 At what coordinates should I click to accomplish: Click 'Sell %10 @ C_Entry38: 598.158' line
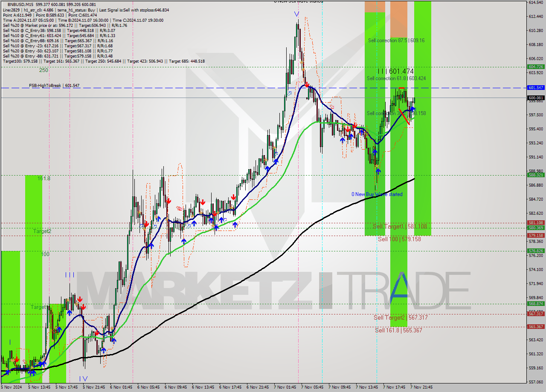tap(59, 30)
